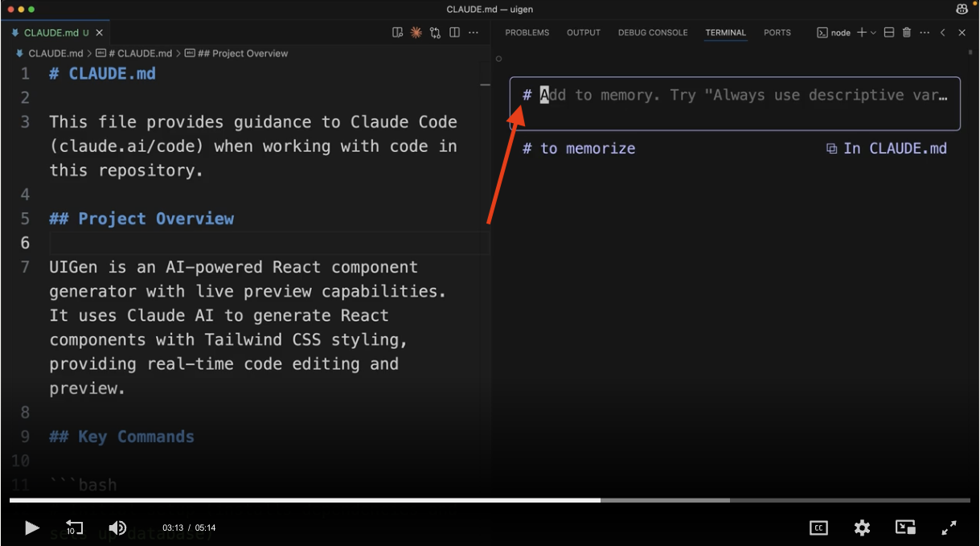Place cursor on empty line 6
This screenshot has height=546, width=980.
[269, 243]
